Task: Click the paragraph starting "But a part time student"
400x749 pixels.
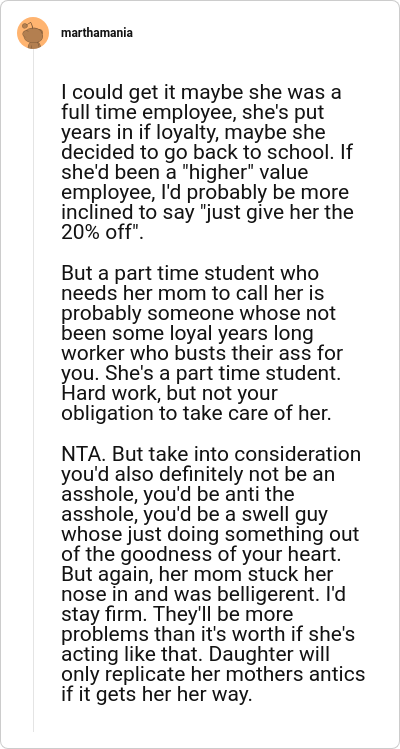Action: [201, 344]
